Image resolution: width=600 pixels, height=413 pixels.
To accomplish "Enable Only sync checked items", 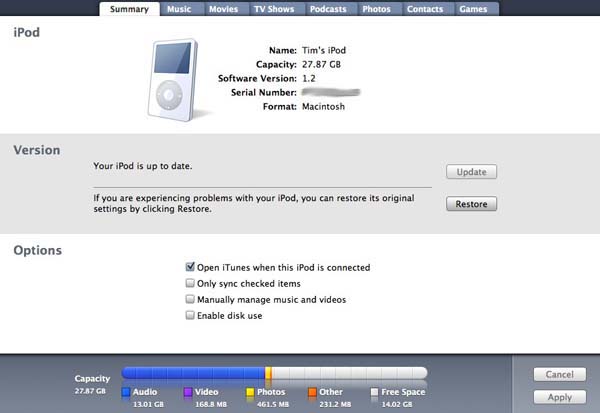I will coord(190,283).
